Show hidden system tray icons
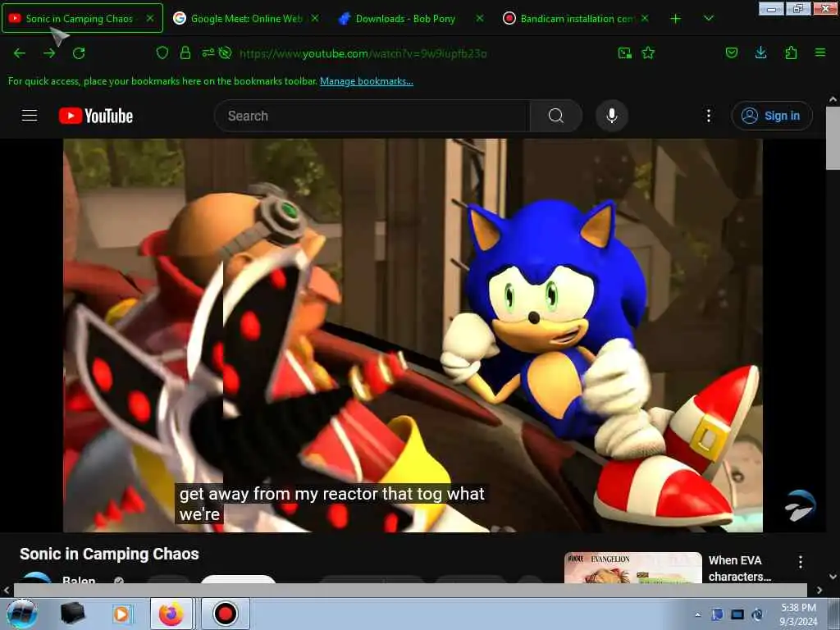This screenshot has width=840, height=630. point(697,614)
